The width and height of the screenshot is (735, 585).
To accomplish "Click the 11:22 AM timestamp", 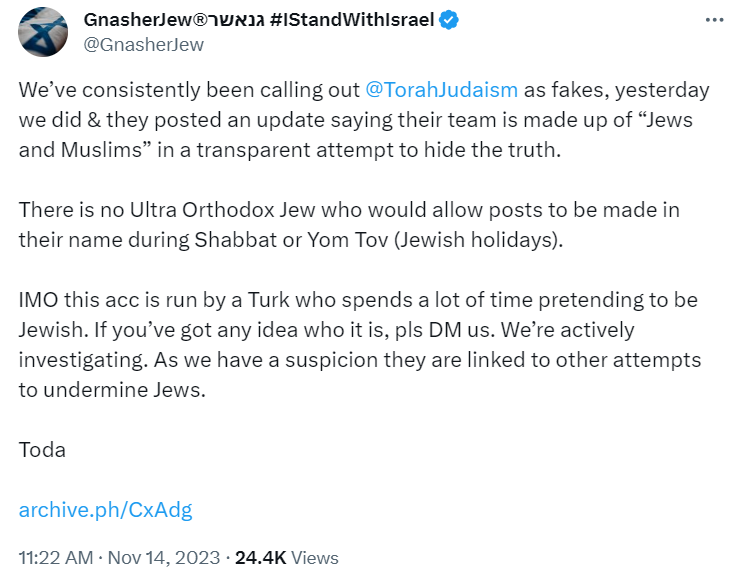I will click(x=56, y=558).
